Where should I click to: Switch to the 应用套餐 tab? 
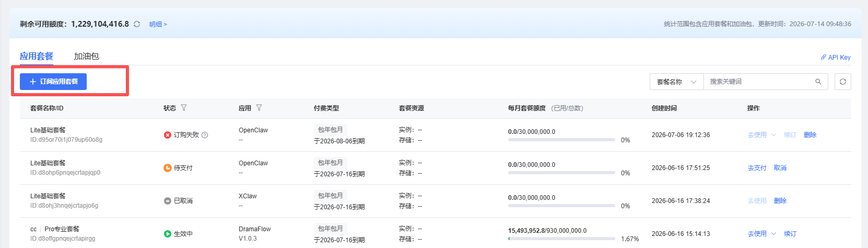[x=37, y=56]
